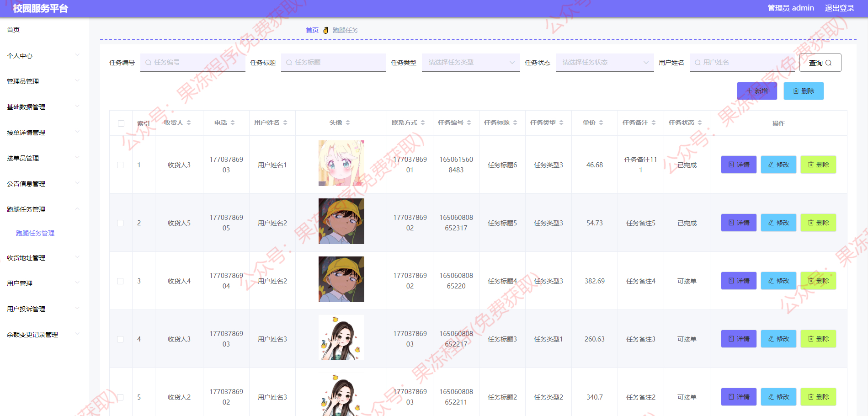Open 详情 for 任务标题3 row

point(739,339)
